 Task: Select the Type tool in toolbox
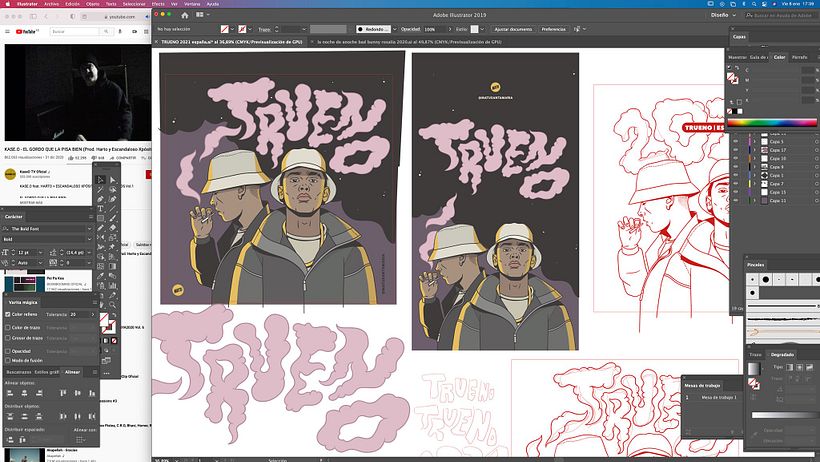100,208
